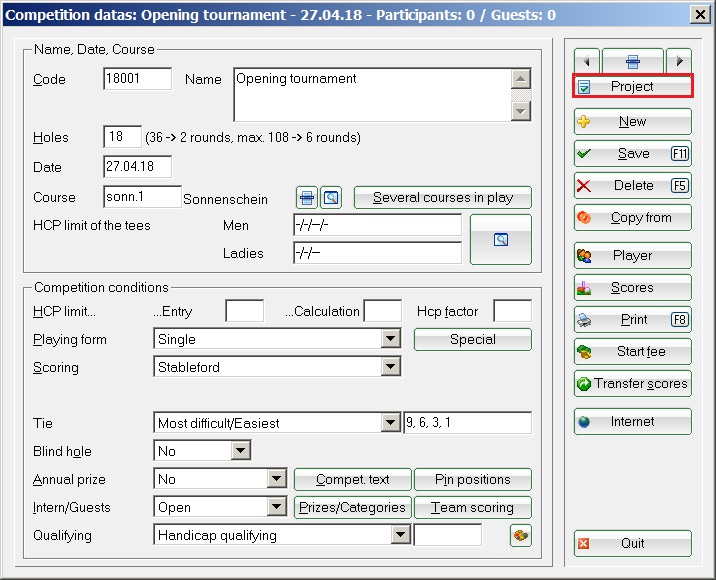This screenshot has width=716, height=580.
Task: Open Transfer scores
Action: [632, 384]
